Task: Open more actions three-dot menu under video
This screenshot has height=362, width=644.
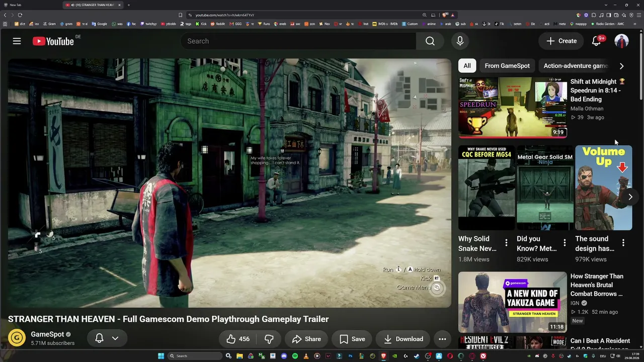Action: tap(442, 339)
